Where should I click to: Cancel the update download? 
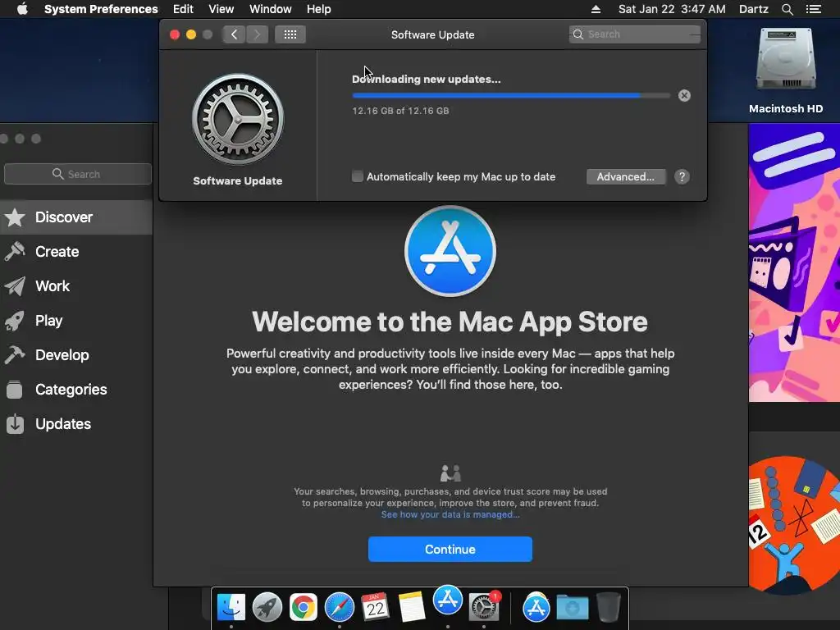684,95
